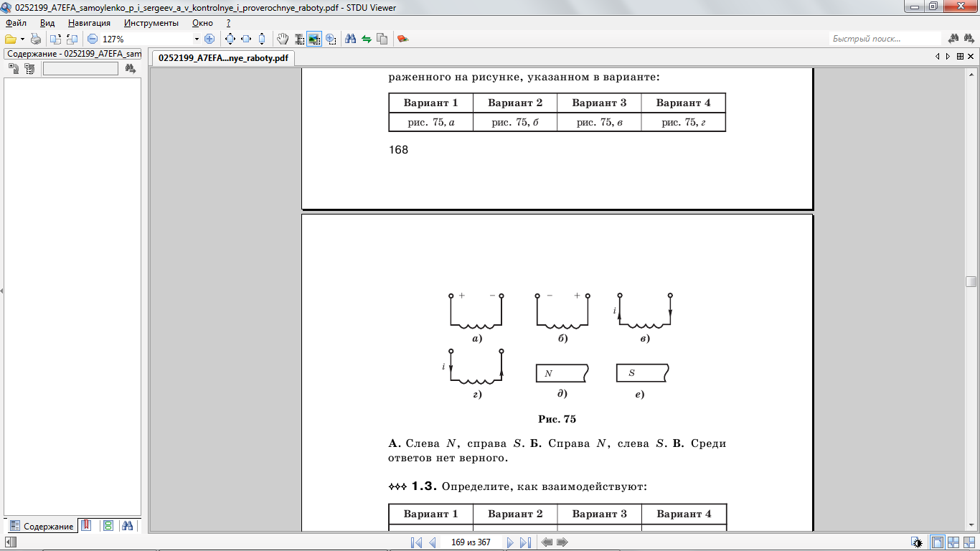Open the Вид menu
Screen dimensions: 980x551
point(47,23)
